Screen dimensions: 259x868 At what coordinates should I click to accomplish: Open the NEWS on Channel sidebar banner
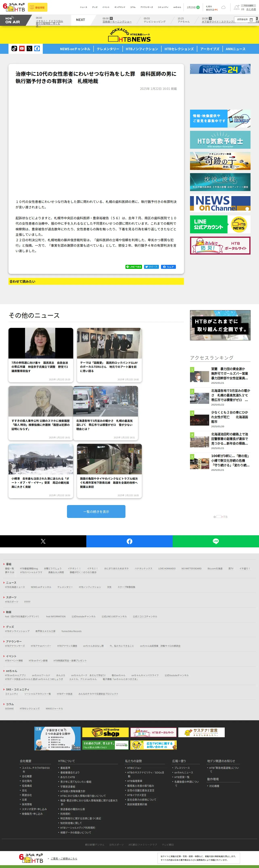pos(220,203)
